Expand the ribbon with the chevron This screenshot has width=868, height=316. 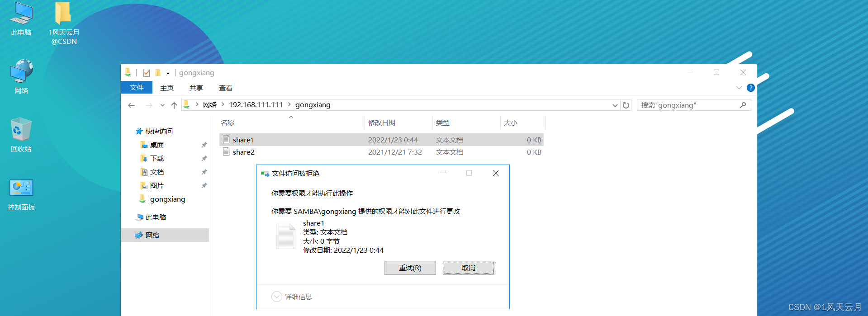pyautogui.click(x=739, y=88)
